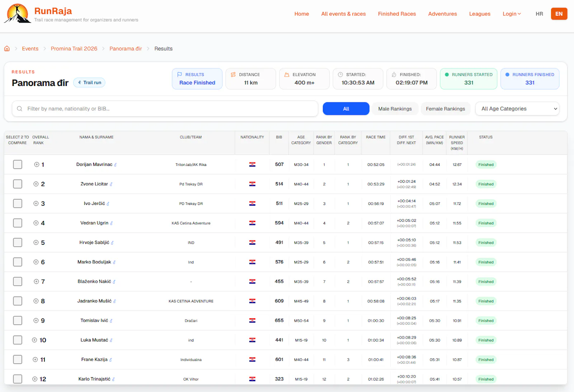Image resolution: width=574 pixels, height=392 pixels.
Task: Check compare box for Dorijan Mavrinac
Action: click(x=18, y=164)
